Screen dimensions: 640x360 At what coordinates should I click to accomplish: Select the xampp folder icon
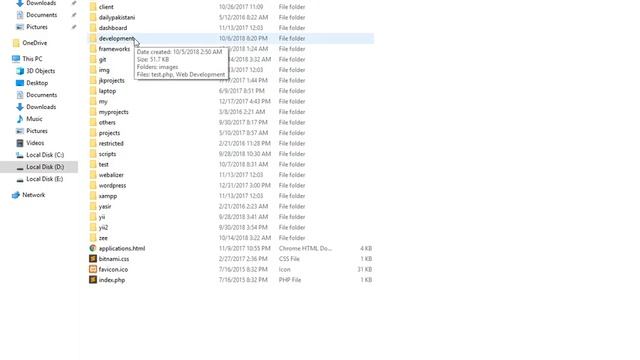pos(93,196)
